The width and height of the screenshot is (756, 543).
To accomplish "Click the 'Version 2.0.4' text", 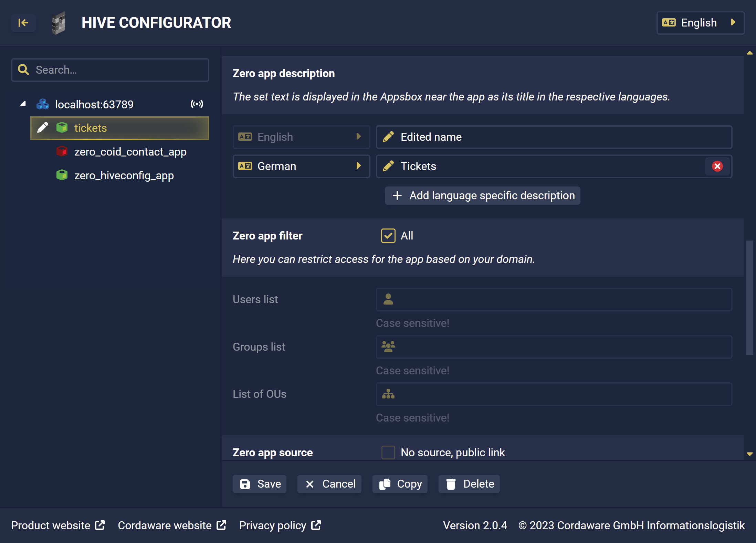I will pyautogui.click(x=475, y=525).
